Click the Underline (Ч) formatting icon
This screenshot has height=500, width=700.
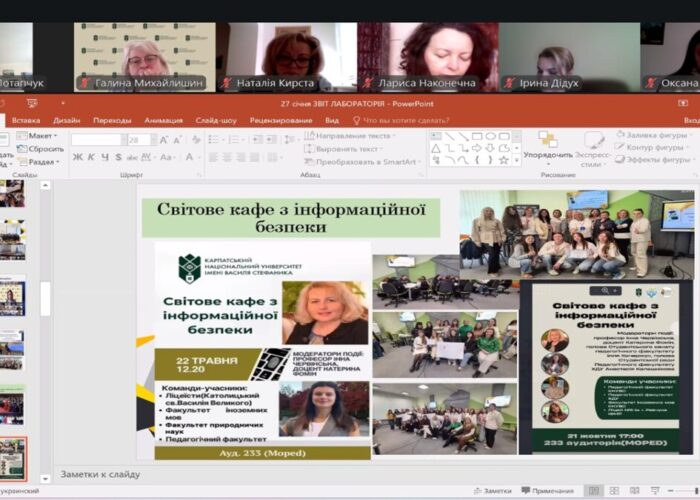coord(104,157)
